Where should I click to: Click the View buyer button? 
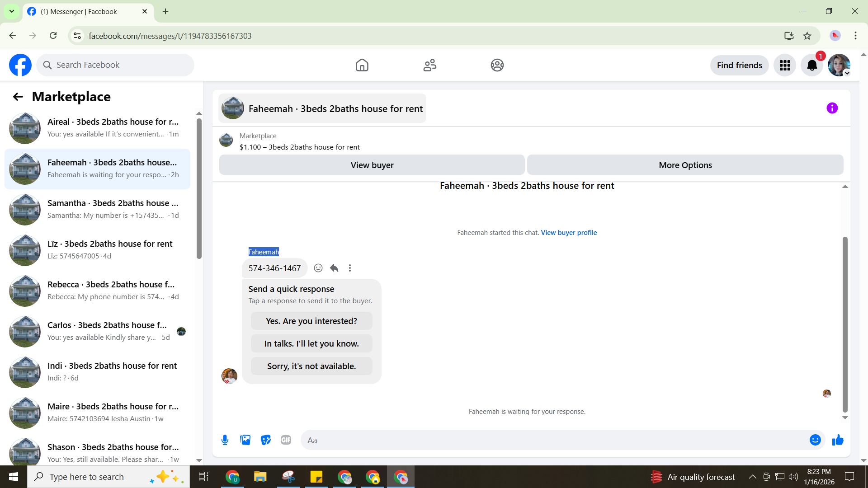(372, 165)
